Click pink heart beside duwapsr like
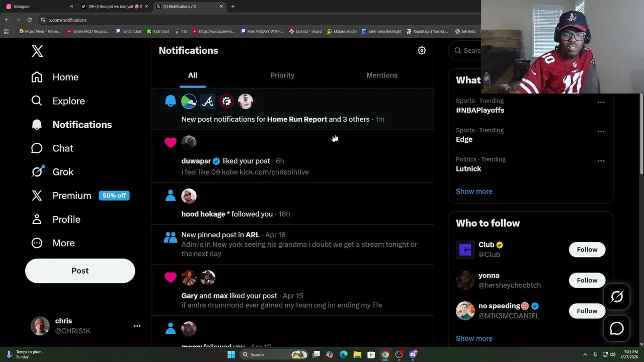 [x=171, y=142]
